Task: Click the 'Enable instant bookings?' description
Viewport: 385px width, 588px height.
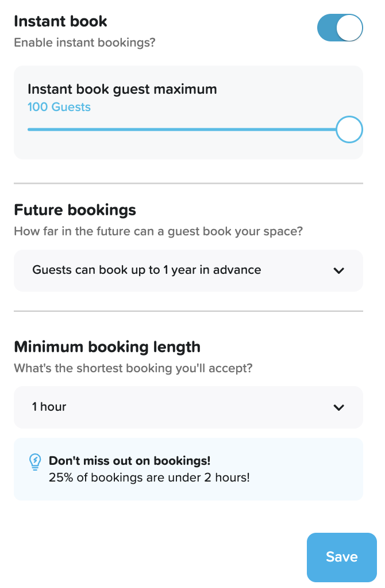Action: click(x=84, y=43)
